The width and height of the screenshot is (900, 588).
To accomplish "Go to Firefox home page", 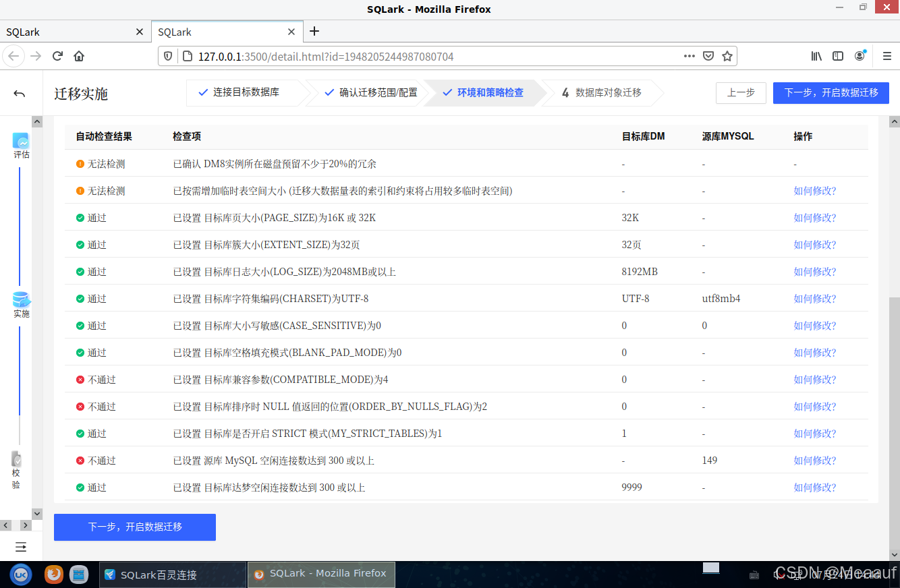I will coord(79,56).
